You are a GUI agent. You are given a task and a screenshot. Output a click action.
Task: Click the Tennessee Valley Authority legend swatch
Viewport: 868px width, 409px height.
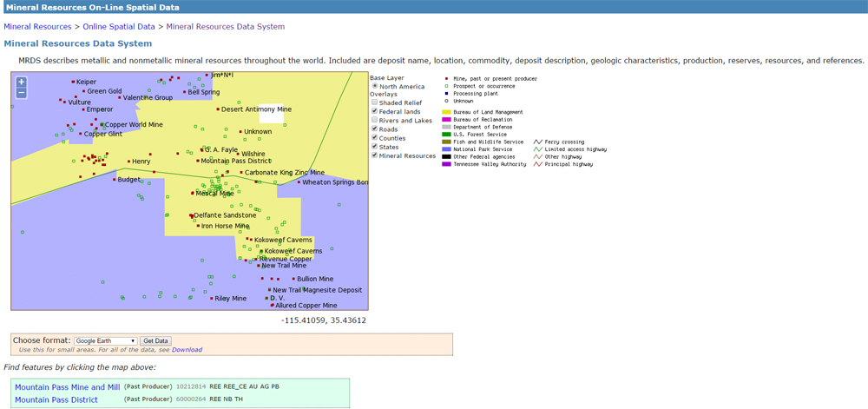[446, 164]
